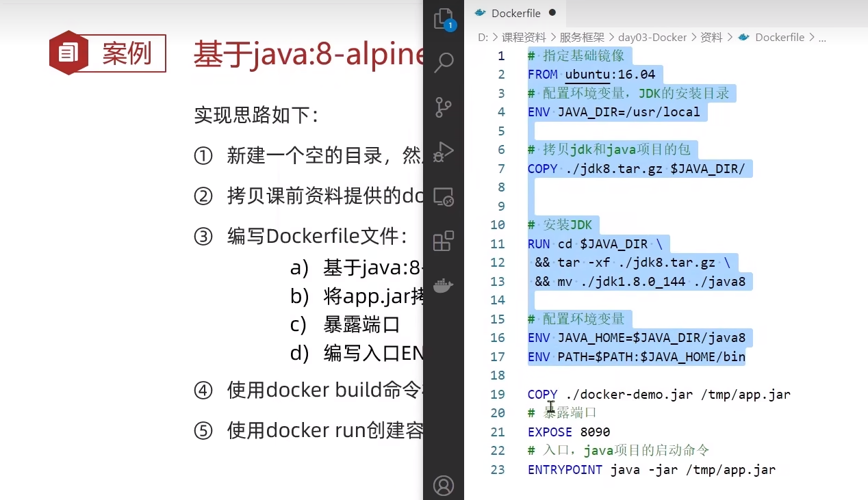Open the Extensions view
The width and height of the screenshot is (868, 500).
(x=444, y=241)
